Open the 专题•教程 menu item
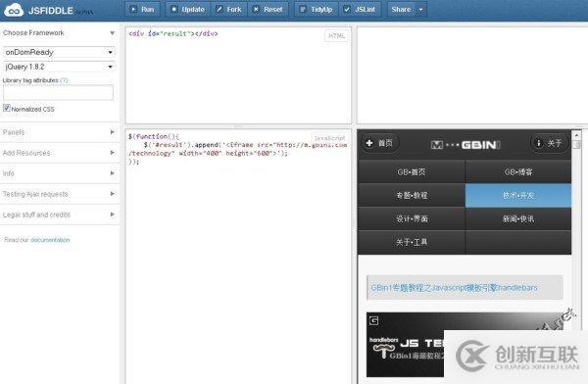This screenshot has width=588, height=384. (x=412, y=195)
